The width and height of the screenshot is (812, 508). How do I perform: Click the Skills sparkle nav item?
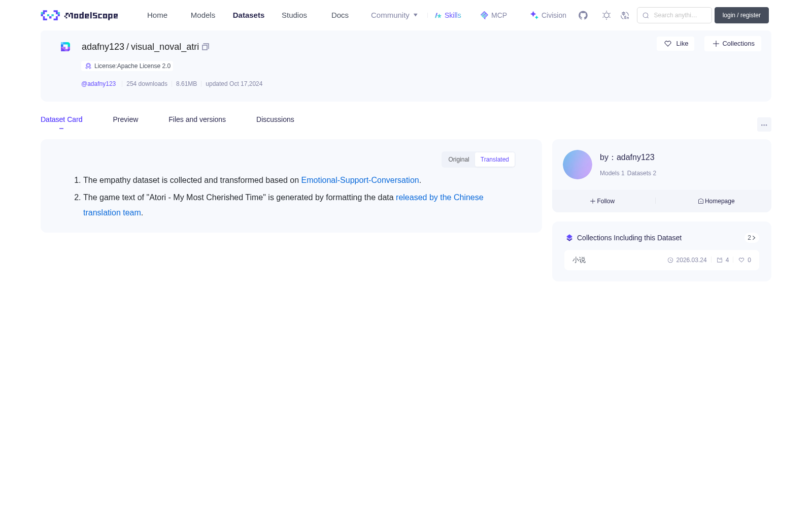[x=448, y=15]
